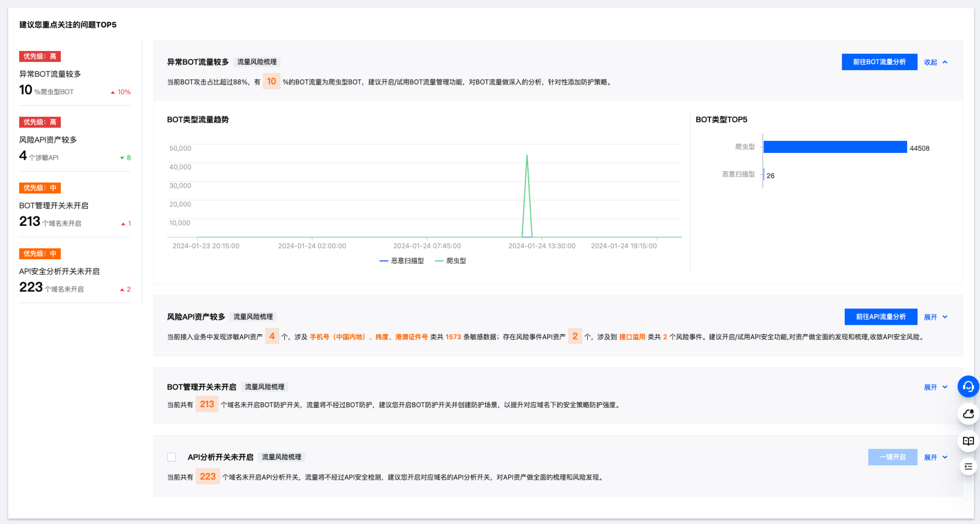Click the 优先级: 中 badge above API安全分析开关未开启
980x524 pixels.
(40, 254)
